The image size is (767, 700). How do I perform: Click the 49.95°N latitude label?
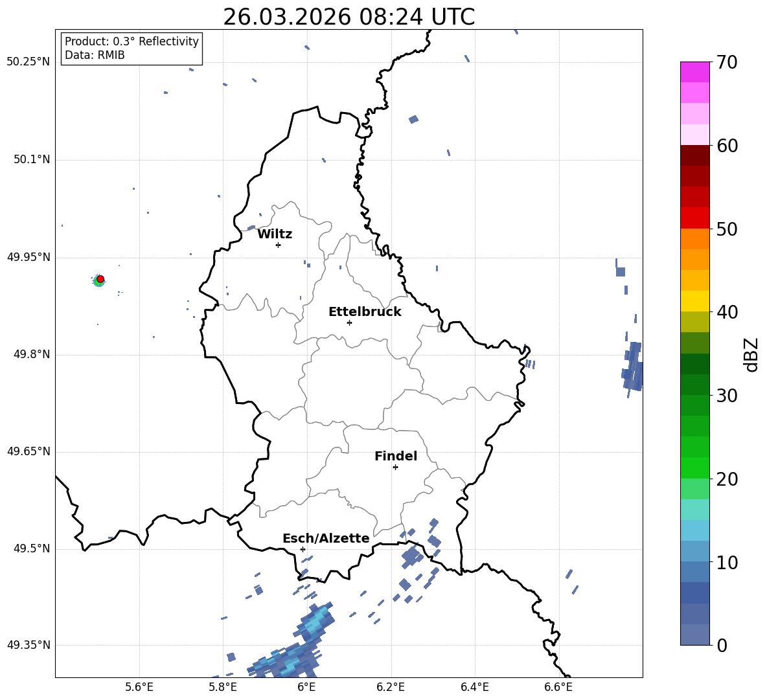click(x=29, y=257)
